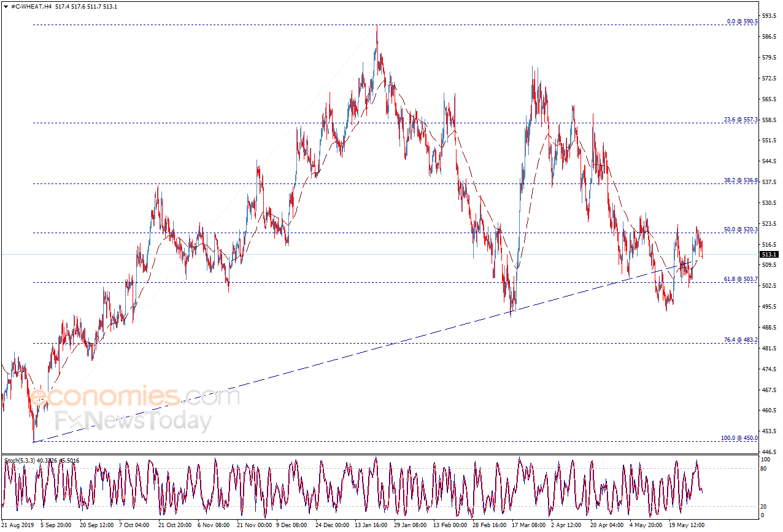The image size is (783, 532).
Task: Click the date label 28 Feb 16:00
Action: (x=489, y=525)
